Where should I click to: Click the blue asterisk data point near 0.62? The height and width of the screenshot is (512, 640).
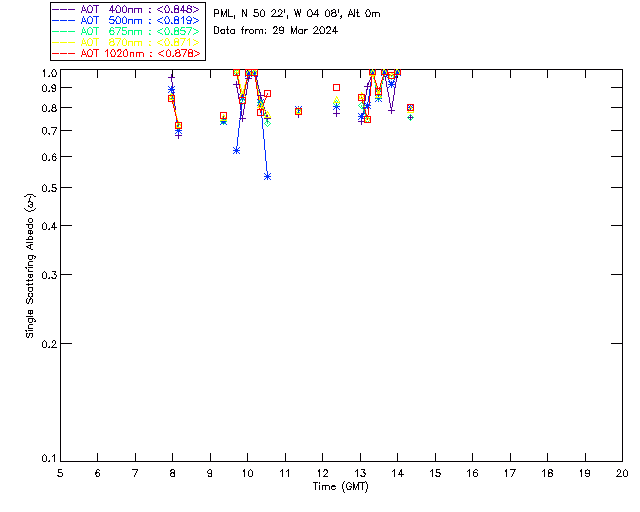236,151
